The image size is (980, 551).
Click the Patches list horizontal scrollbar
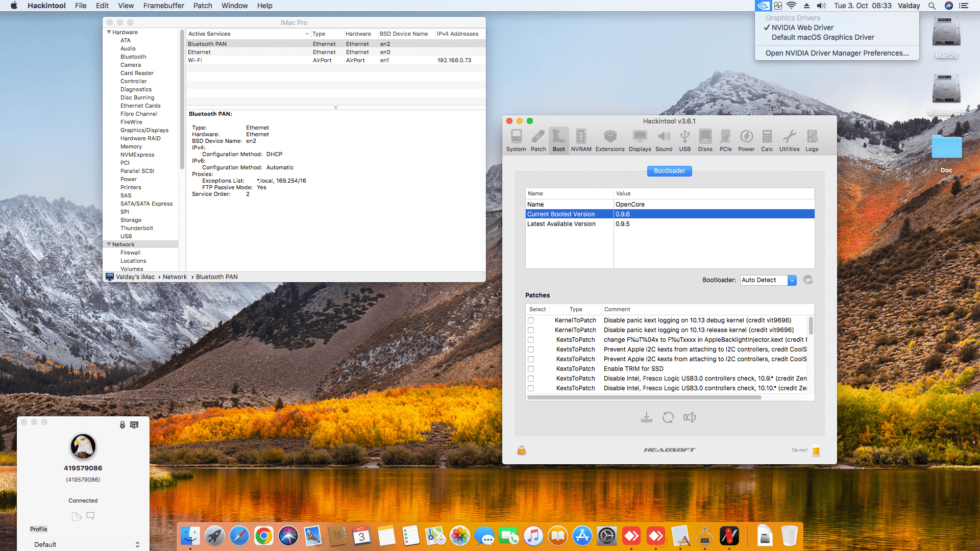(x=644, y=397)
